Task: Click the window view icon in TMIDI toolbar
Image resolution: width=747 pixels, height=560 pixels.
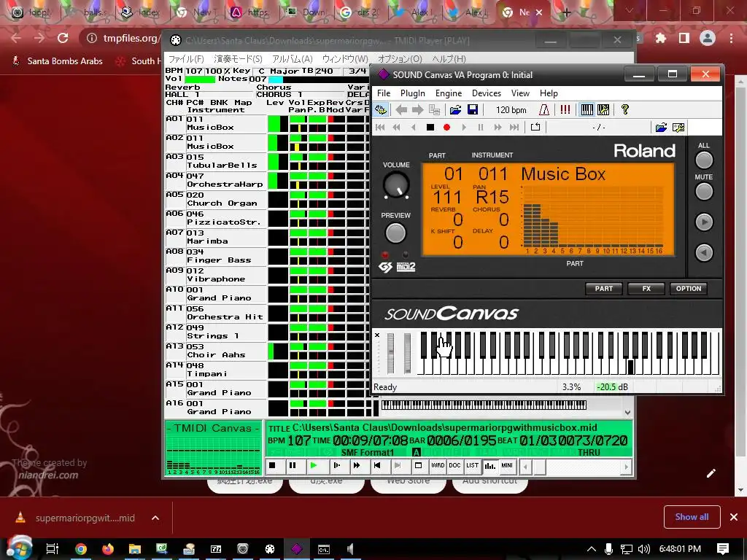Action: [x=418, y=465]
